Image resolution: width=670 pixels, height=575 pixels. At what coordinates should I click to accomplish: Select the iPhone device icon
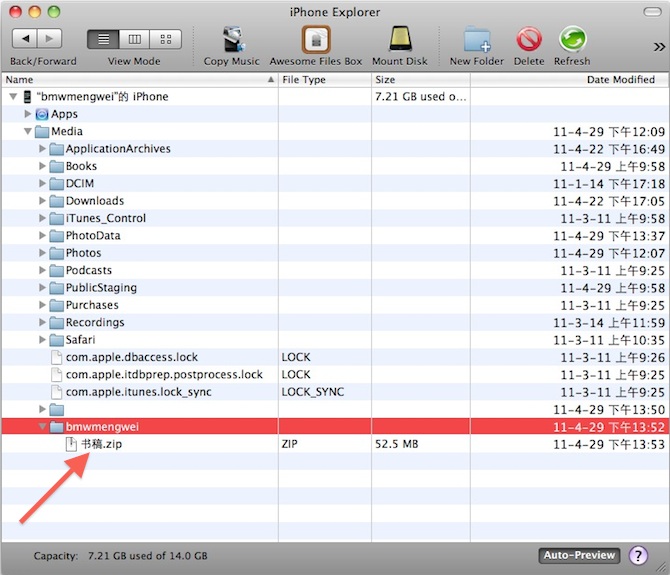click(x=27, y=97)
